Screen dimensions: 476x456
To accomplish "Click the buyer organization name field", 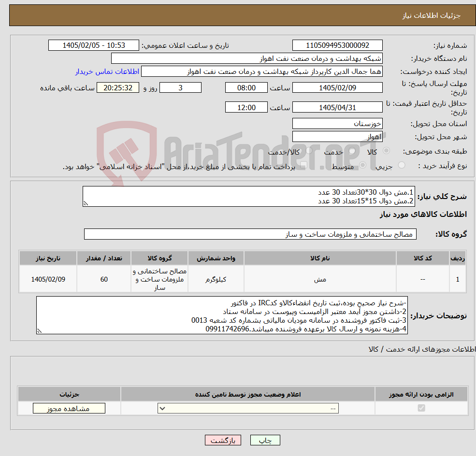I will click(x=247, y=58).
